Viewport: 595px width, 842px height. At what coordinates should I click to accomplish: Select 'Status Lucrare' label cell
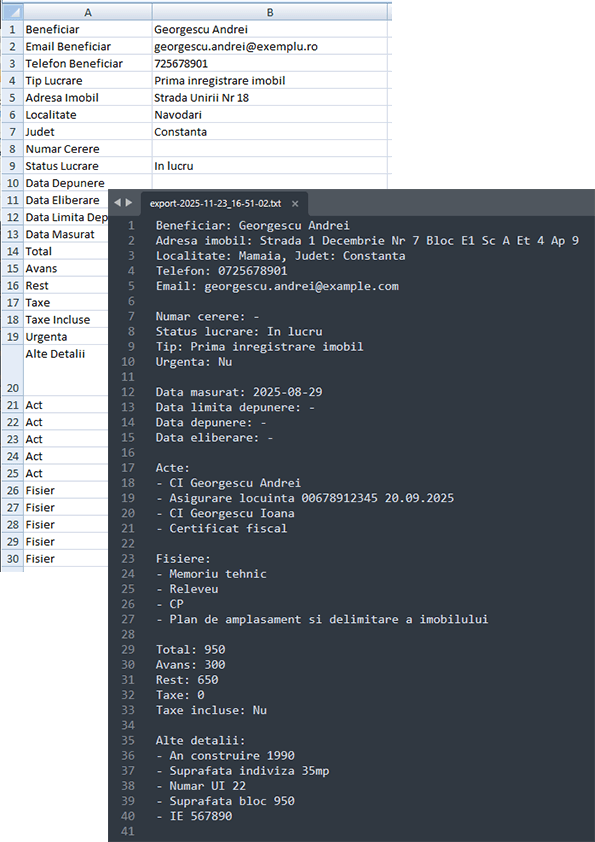click(88, 166)
